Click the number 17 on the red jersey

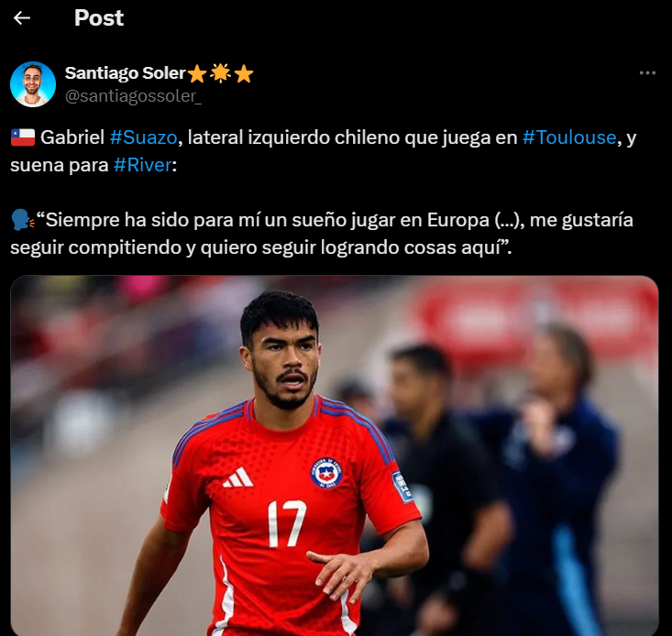[x=287, y=524]
